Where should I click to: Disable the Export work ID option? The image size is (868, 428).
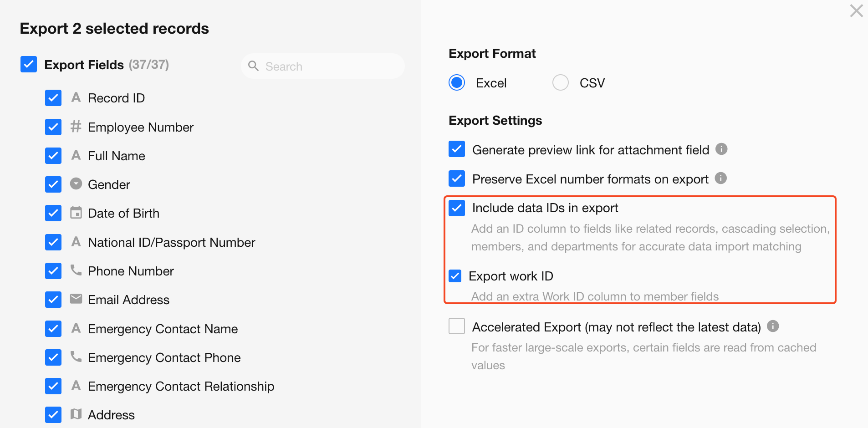[x=455, y=276]
